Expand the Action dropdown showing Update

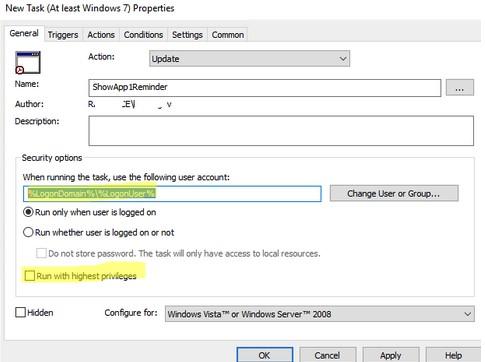[249, 59]
